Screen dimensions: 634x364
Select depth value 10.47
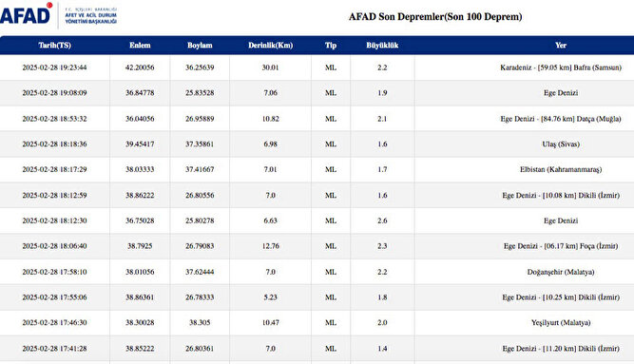click(271, 323)
